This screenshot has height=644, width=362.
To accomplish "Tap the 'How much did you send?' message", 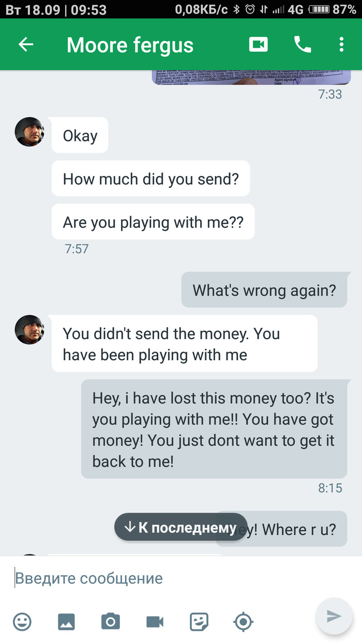I will (150, 179).
